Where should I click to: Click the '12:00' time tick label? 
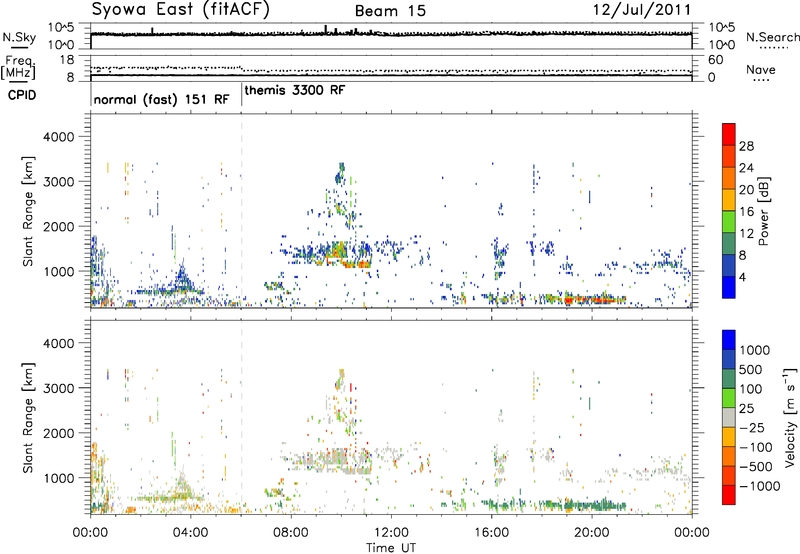pyautogui.click(x=391, y=533)
